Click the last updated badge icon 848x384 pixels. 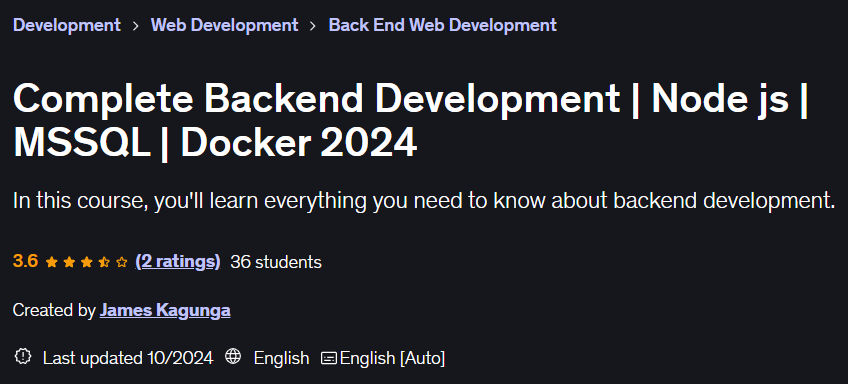tap(23, 357)
